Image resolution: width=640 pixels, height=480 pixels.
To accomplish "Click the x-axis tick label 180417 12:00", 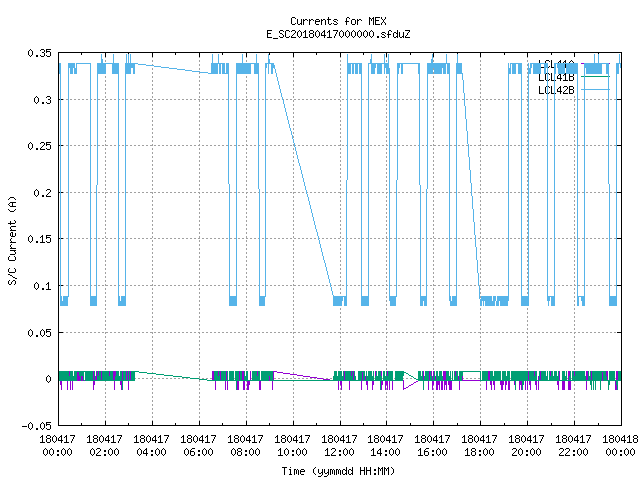I will pos(339,446).
